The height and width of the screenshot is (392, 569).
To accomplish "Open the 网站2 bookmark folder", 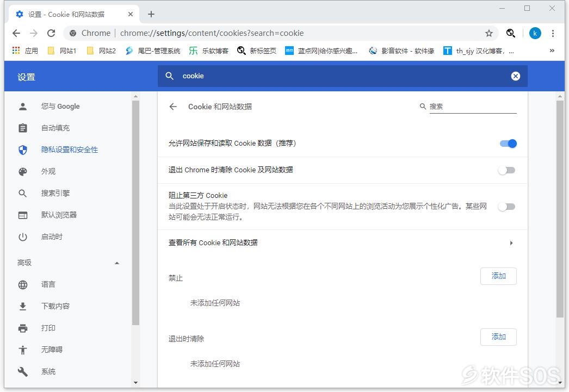I will [x=101, y=51].
